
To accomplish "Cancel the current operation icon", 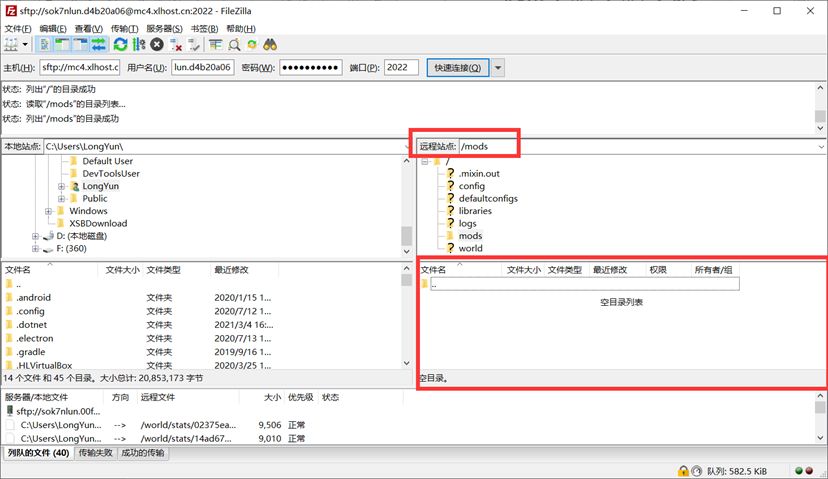I will (x=157, y=45).
